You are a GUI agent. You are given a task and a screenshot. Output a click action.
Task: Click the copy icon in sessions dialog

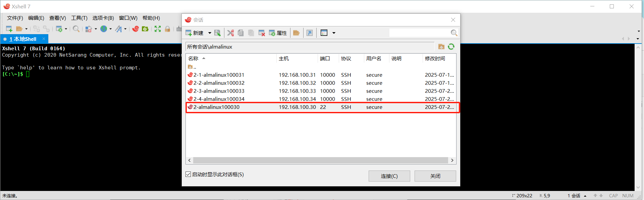pyautogui.click(x=240, y=33)
